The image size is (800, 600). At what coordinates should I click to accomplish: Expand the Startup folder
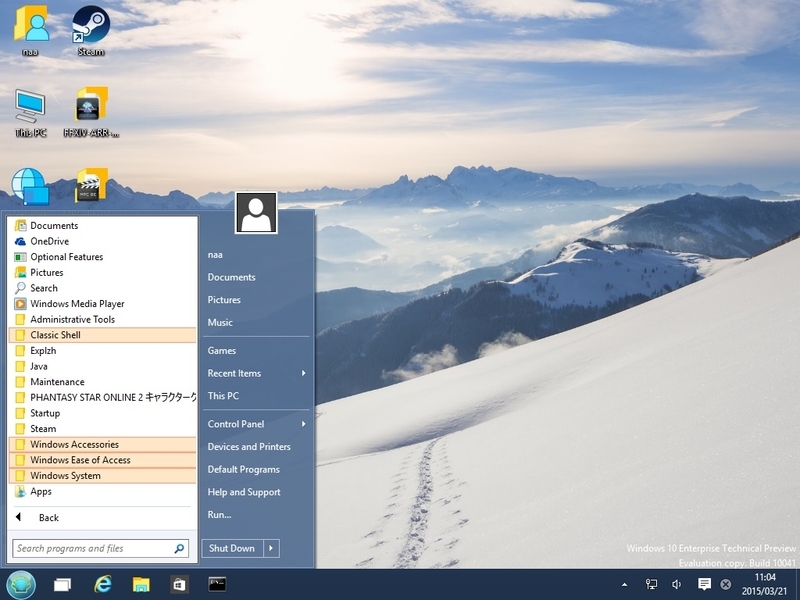[x=102, y=413]
